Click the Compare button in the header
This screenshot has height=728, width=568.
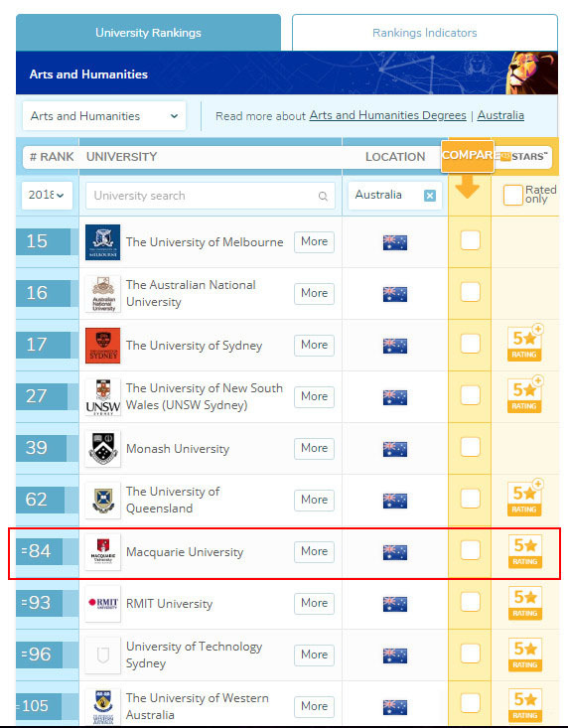[468, 156]
